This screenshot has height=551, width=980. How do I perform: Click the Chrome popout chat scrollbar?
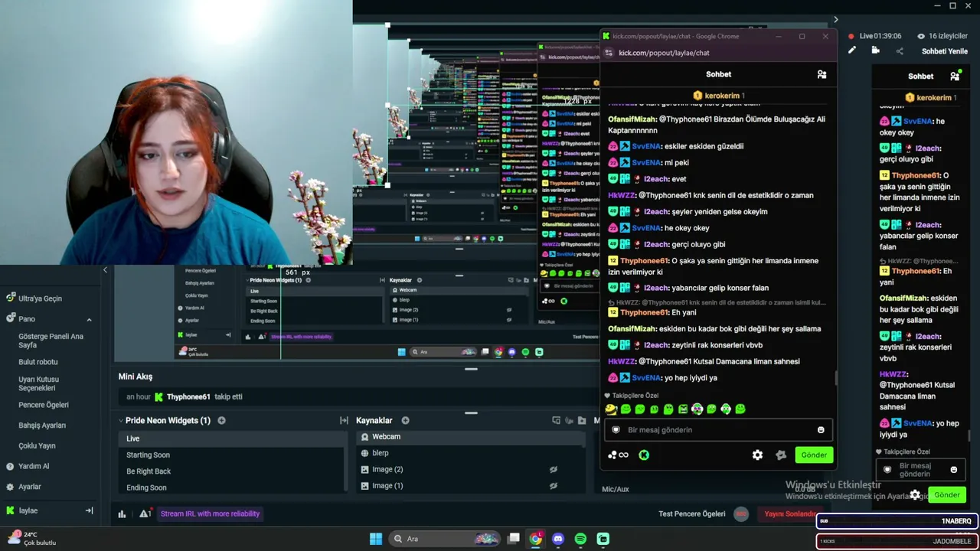[836, 378]
